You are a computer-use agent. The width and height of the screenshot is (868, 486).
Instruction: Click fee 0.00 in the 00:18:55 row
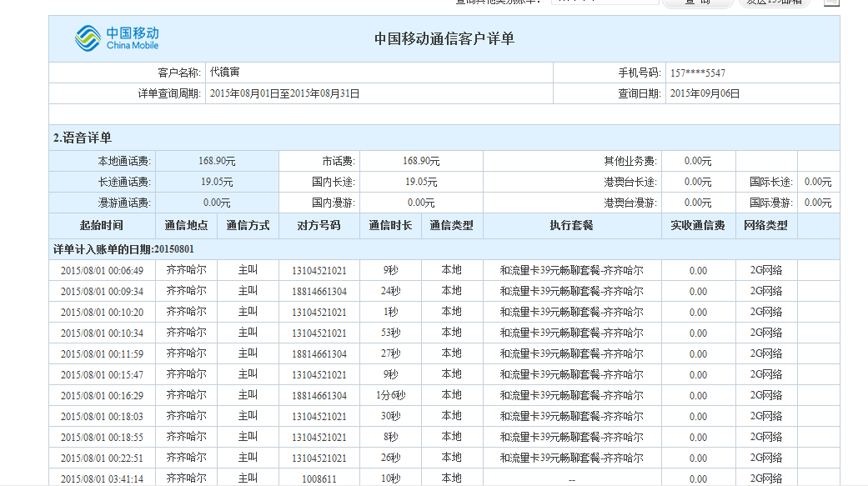(698, 438)
